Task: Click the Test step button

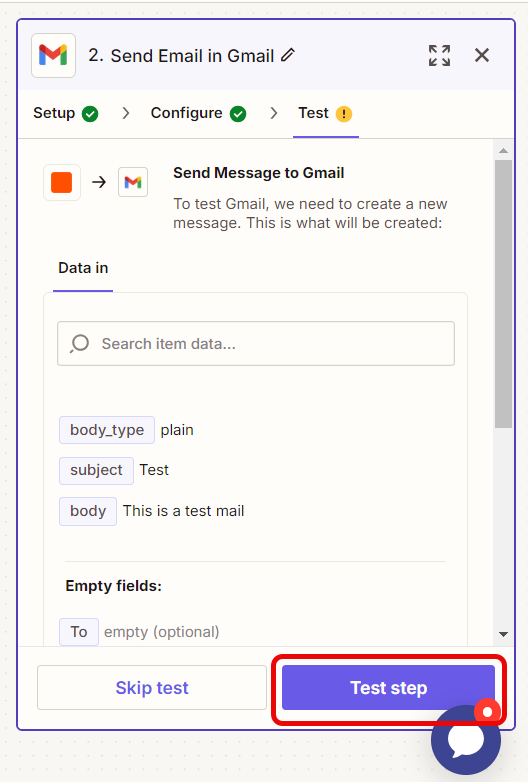Action: (388, 687)
